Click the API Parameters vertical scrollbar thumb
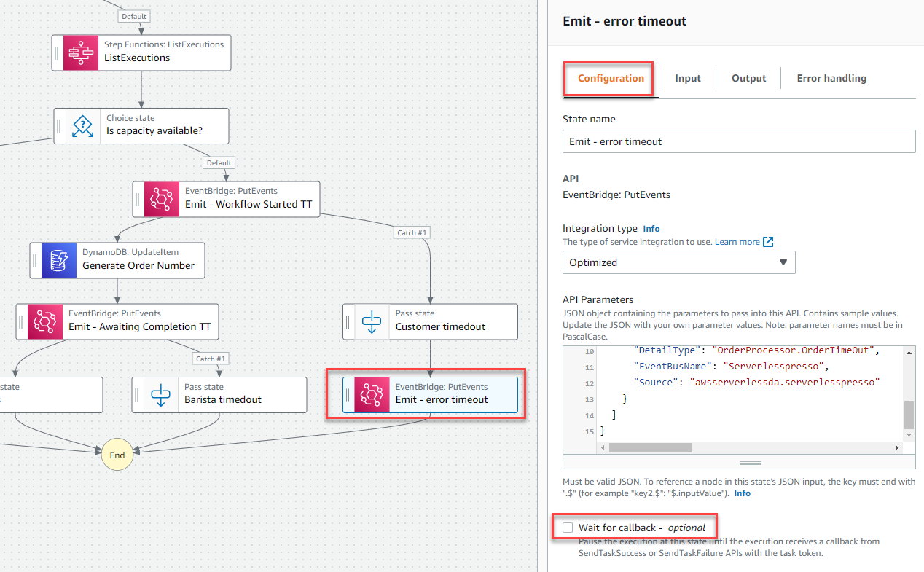The image size is (924, 572). [x=909, y=415]
